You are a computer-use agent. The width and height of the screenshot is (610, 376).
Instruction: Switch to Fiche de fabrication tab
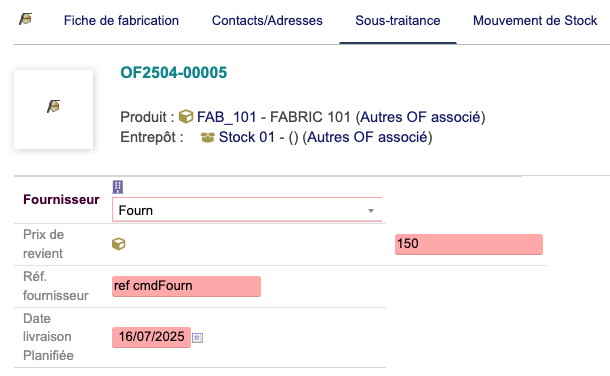[x=121, y=20]
